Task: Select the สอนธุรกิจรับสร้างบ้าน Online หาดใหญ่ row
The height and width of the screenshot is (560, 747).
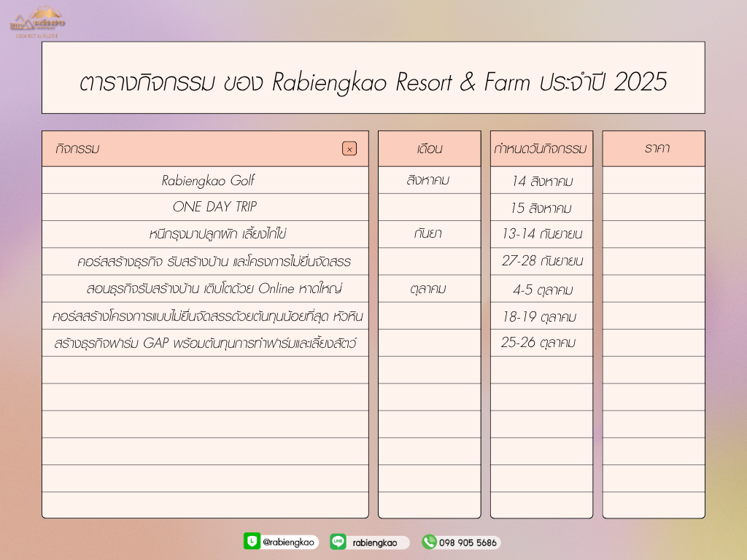Action: (205, 289)
